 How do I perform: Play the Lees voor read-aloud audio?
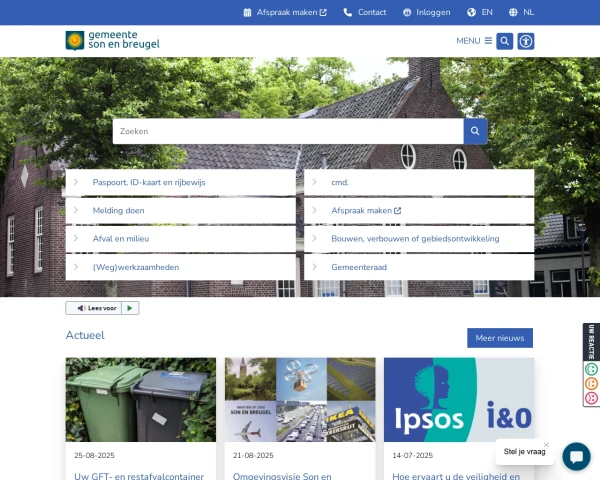pos(130,308)
